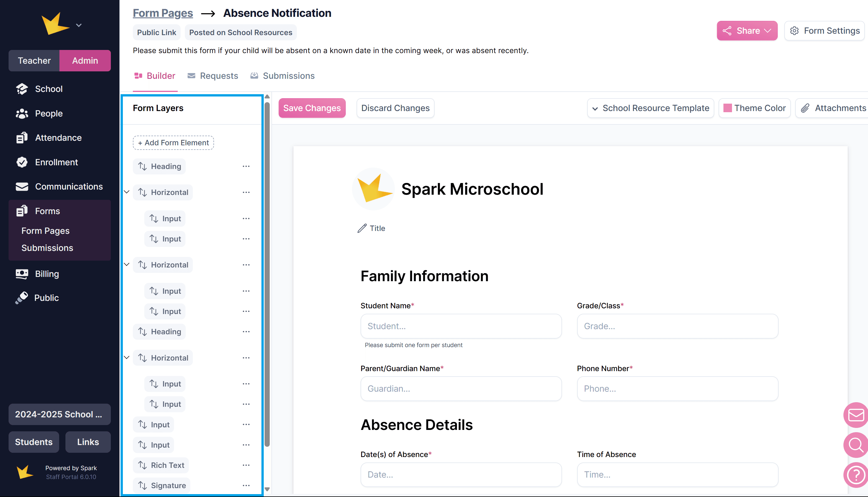
Task: Open the magnifier search floating button
Action: [x=856, y=445]
